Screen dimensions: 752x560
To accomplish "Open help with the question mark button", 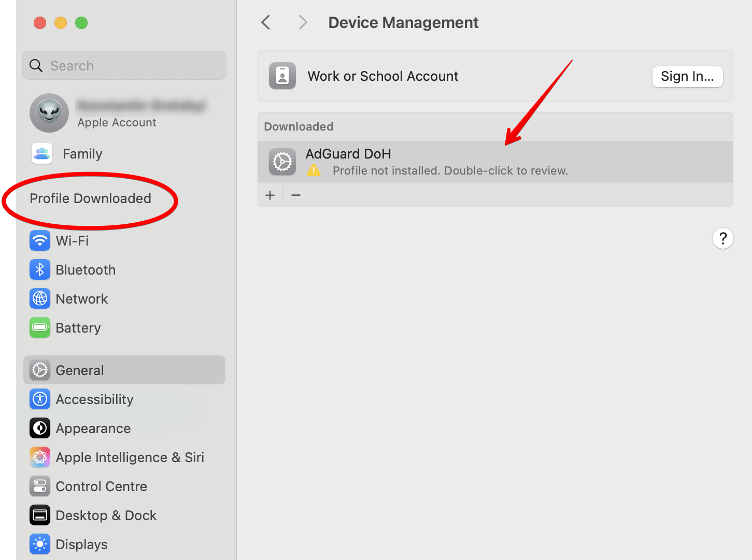I will [722, 239].
